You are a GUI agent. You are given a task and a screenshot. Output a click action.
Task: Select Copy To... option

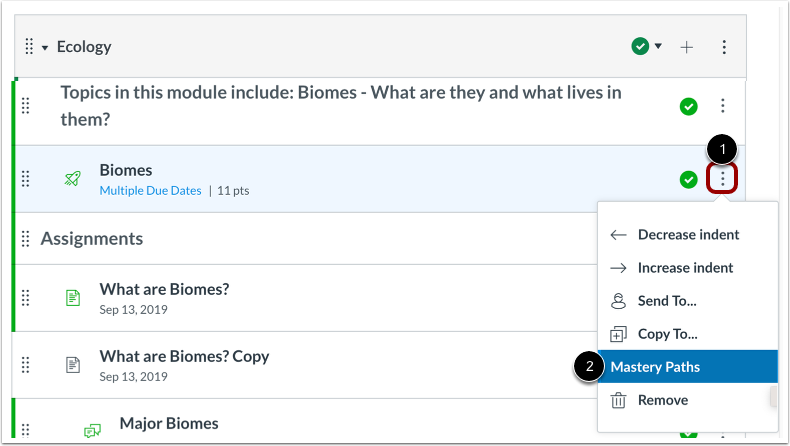click(x=667, y=334)
